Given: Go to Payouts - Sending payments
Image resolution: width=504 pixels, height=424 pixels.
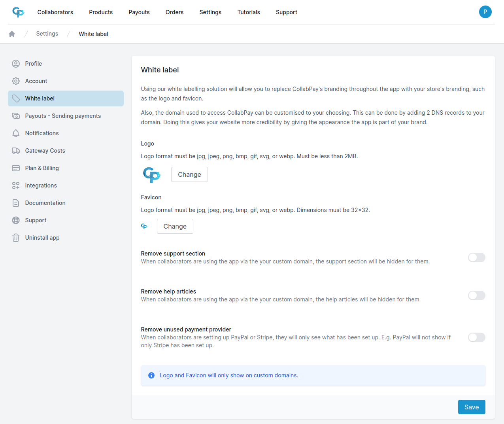Looking at the screenshot, I should tap(66, 116).
